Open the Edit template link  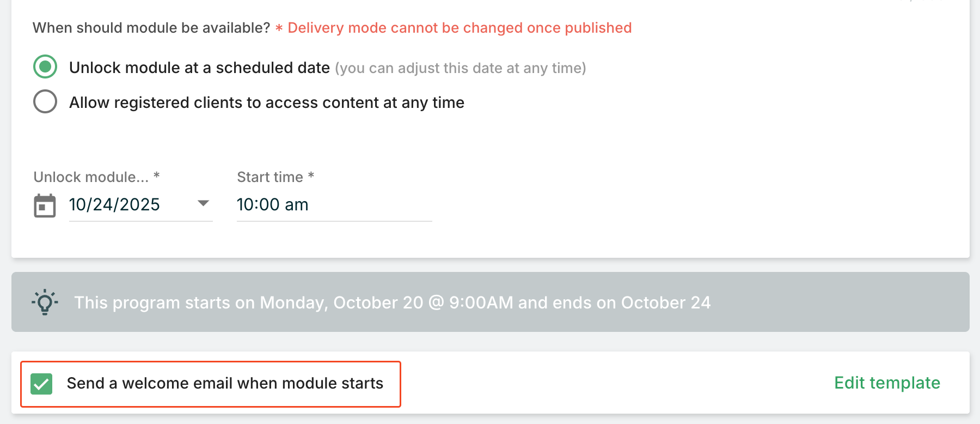[887, 383]
